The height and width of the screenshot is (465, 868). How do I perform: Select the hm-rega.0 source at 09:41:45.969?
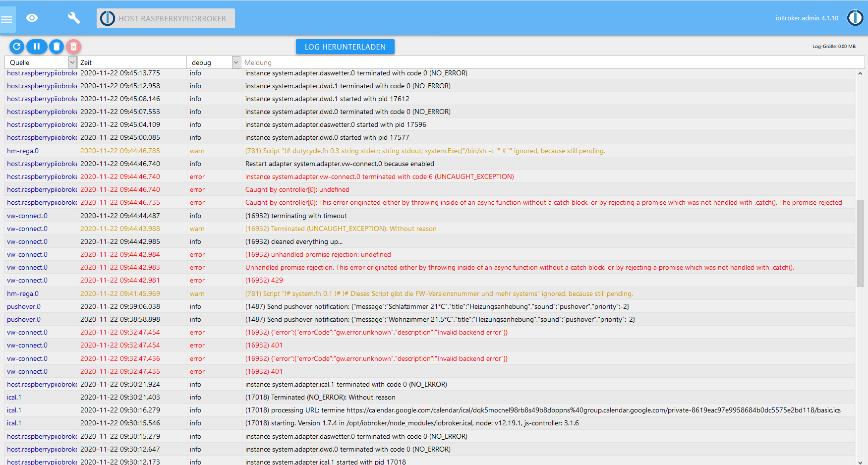coord(23,293)
